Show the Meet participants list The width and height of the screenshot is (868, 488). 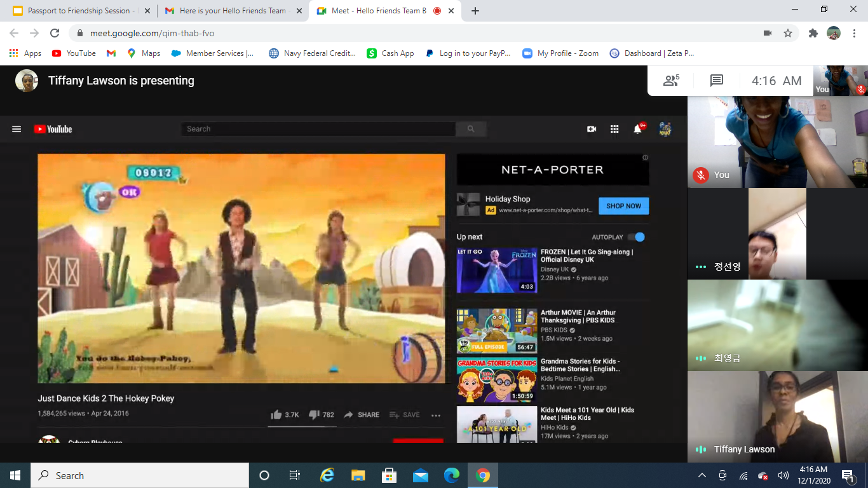(672, 81)
